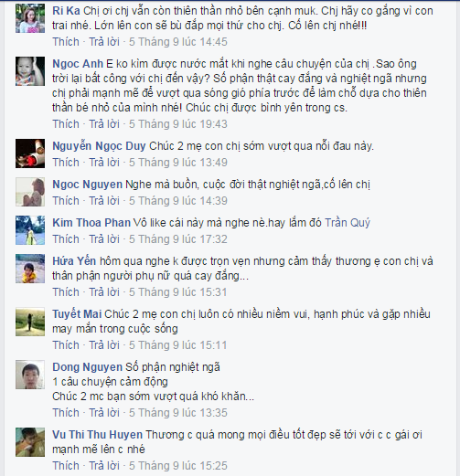Open Nguyễn Ngọc Duy's avatar

pos(30,153)
